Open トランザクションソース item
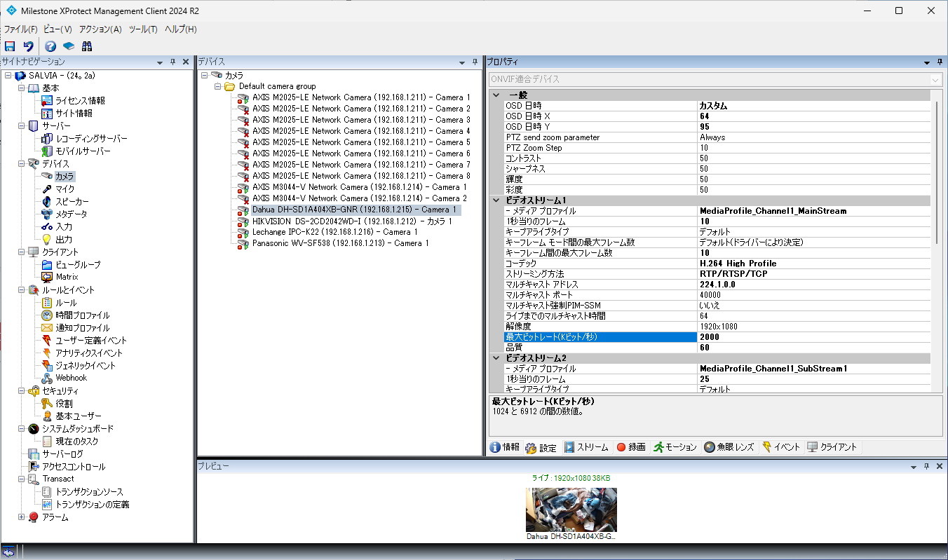948x560 pixels. coord(89,492)
